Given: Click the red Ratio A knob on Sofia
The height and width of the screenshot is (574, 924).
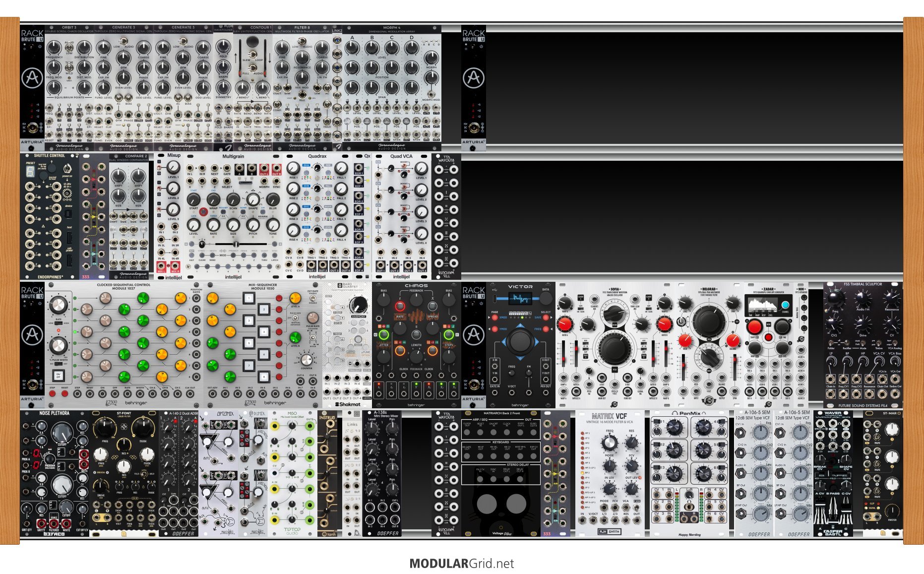Looking at the screenshot, I should click(x=564, y=324).
